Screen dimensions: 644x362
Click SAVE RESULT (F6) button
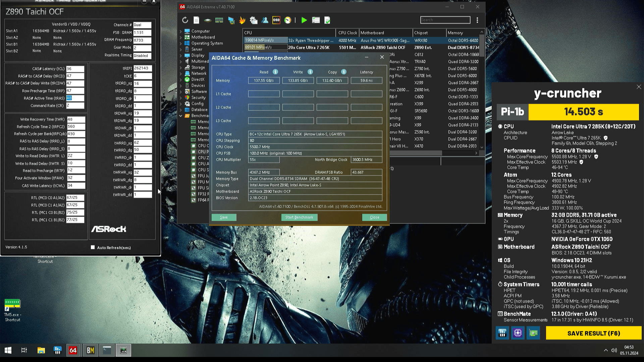coord(593,333)
